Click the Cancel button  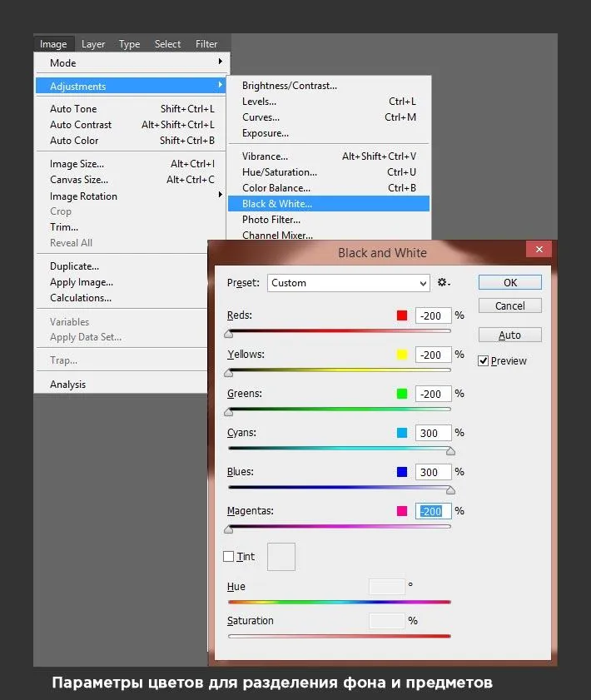(510, 305)
